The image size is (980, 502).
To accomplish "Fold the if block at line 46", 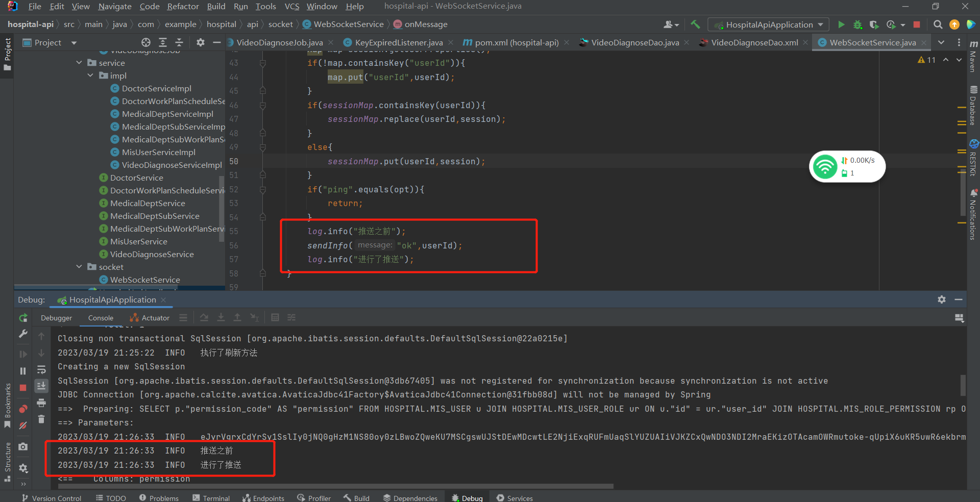I will (x=262, y=106).
